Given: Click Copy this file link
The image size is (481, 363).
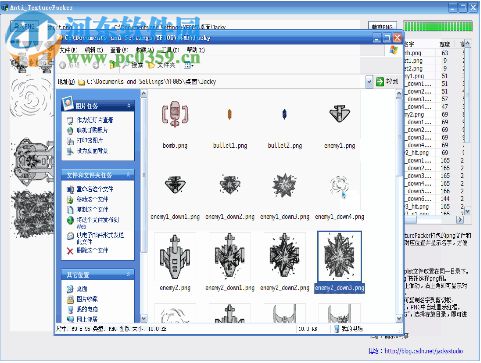Looking at the screenshot, I should [x=87, y=210].
